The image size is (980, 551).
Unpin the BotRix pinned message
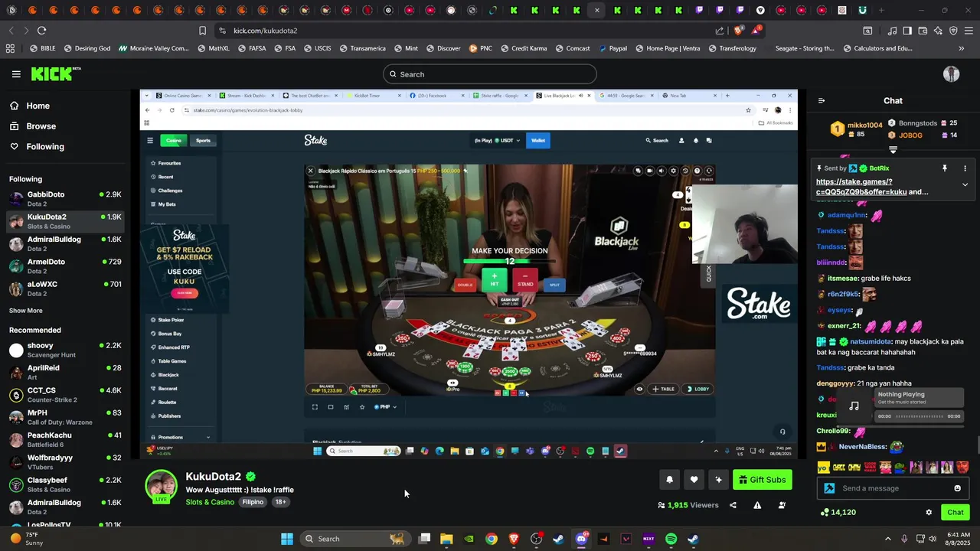point(944,168)
